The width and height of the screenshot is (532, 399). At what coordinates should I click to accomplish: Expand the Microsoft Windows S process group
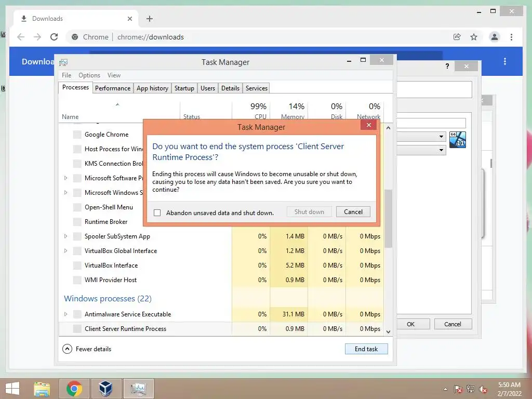point(66,193)
